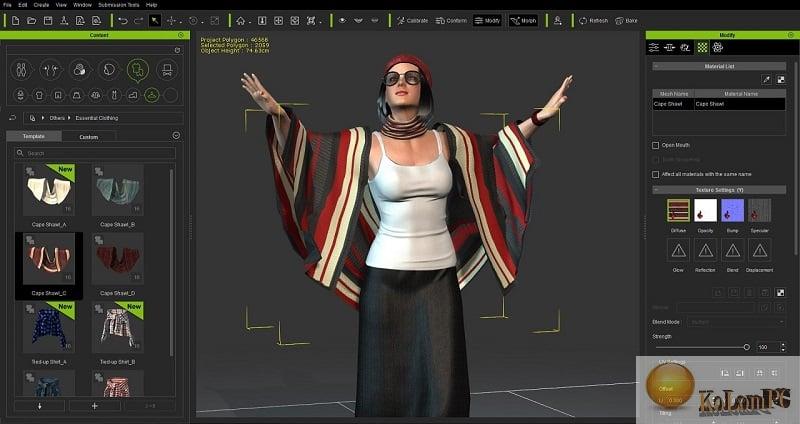Expand the Others breadcrumb arrow
The image size is (800, 424).
(69, 118)
